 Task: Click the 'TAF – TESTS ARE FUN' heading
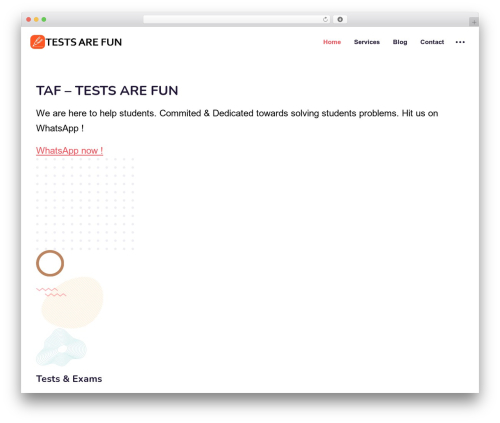(x=107, y=91)
